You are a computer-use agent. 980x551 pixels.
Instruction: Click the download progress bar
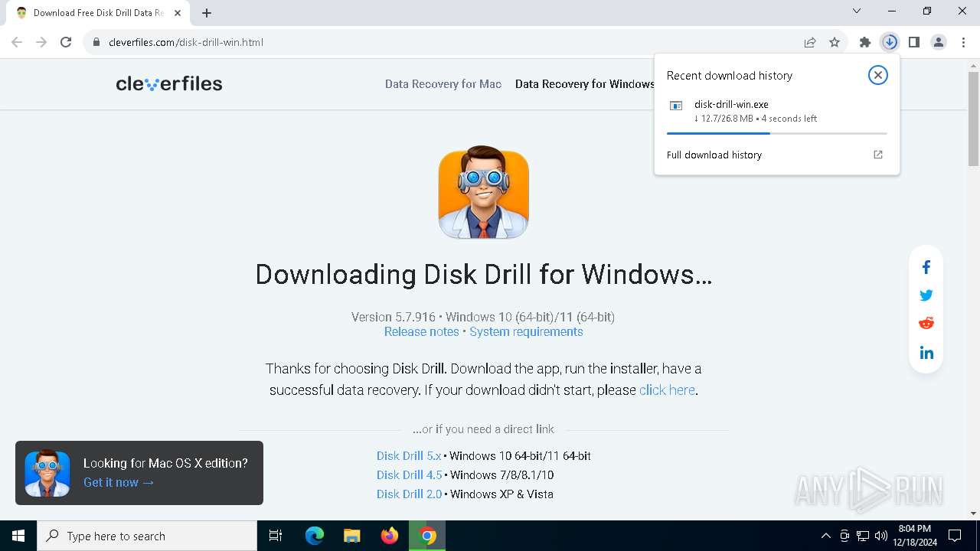coord(776,133)
